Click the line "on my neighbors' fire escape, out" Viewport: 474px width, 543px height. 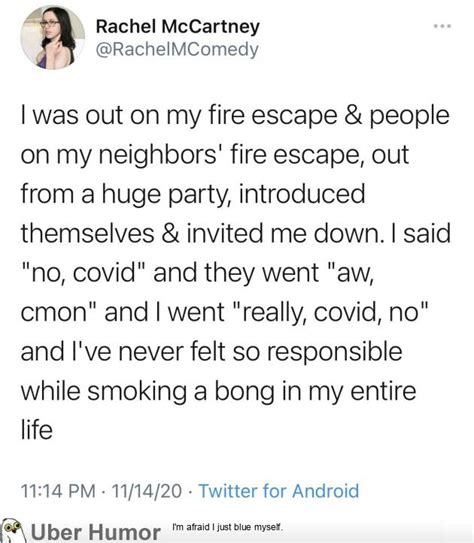215,155
